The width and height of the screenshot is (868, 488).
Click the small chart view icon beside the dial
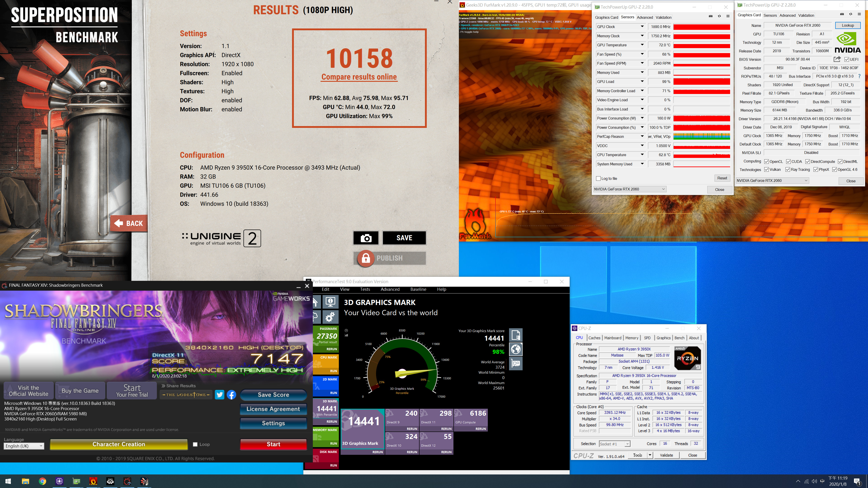(x=346, y=335)
